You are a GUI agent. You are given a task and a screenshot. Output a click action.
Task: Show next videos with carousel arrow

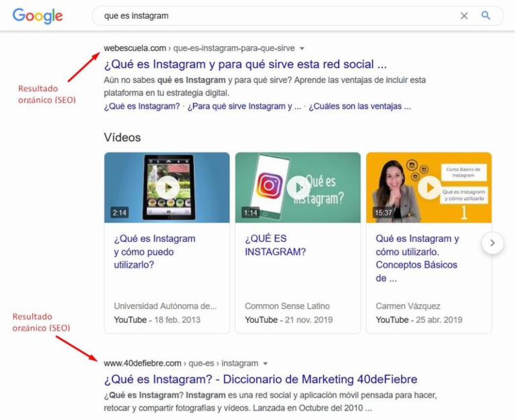[492, 242]
